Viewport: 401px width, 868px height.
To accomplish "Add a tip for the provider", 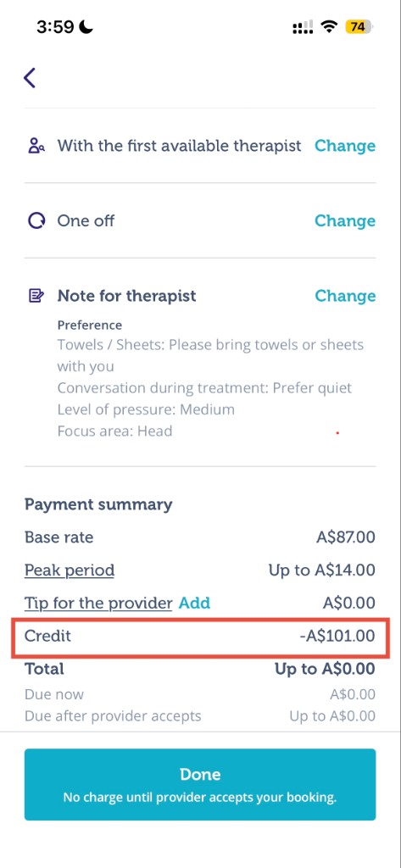I will click(x=194, y=603).
